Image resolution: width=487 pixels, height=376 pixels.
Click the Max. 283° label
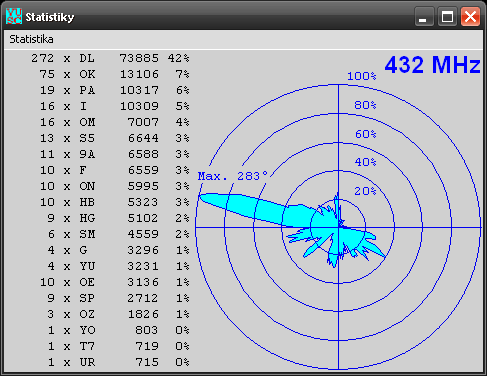233,176
